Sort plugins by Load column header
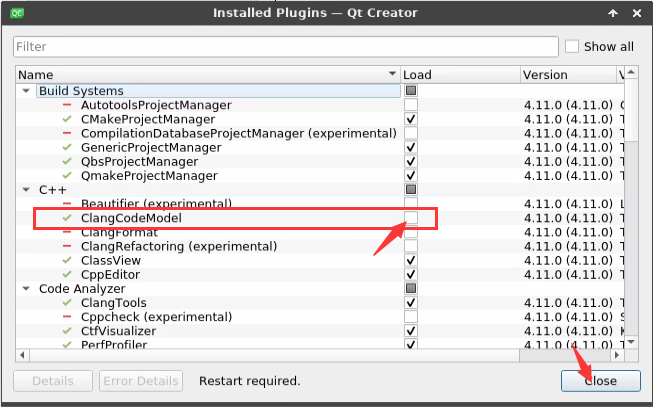Image resolution: width=653 pixels, height=407 pixels. click(x=458, y=75)
